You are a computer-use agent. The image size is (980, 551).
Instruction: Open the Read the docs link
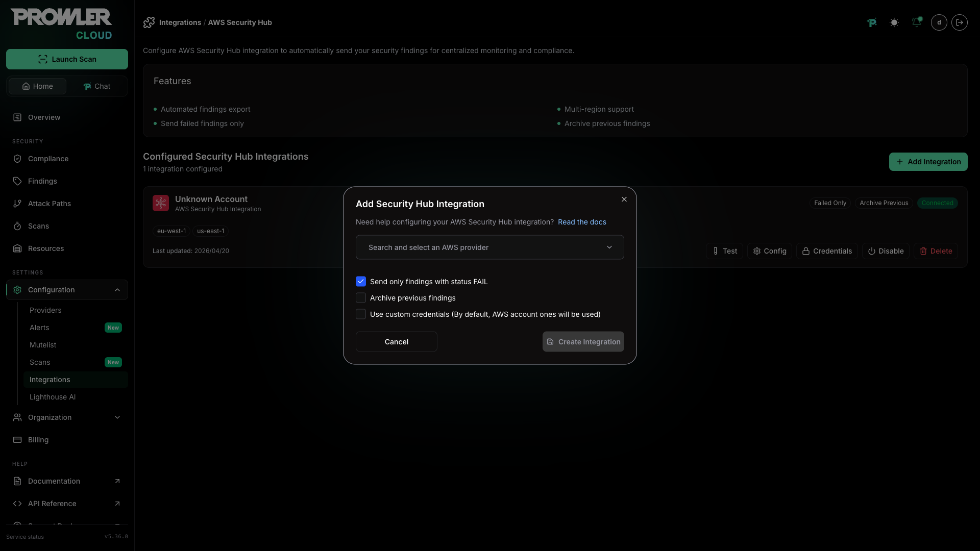tap(582, 222)
